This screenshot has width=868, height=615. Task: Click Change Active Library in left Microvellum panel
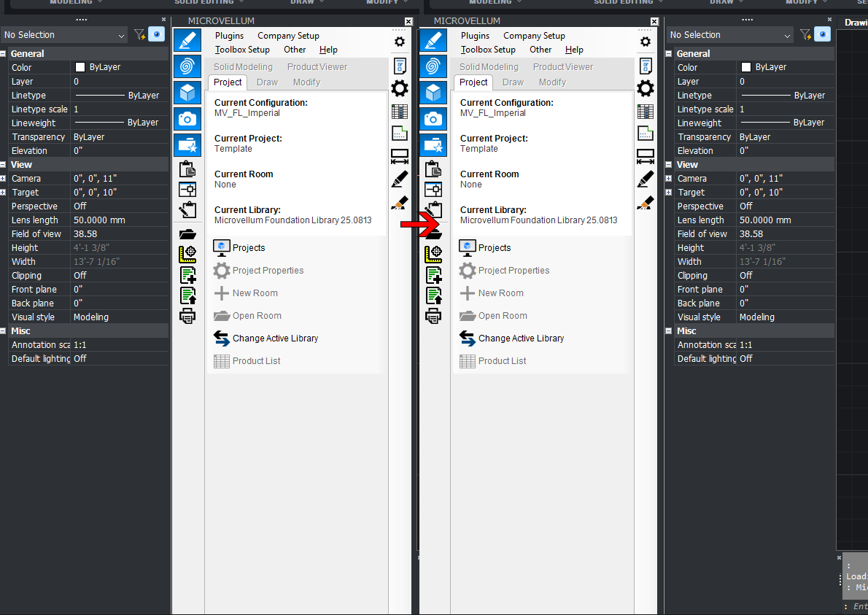coord(275,339)
